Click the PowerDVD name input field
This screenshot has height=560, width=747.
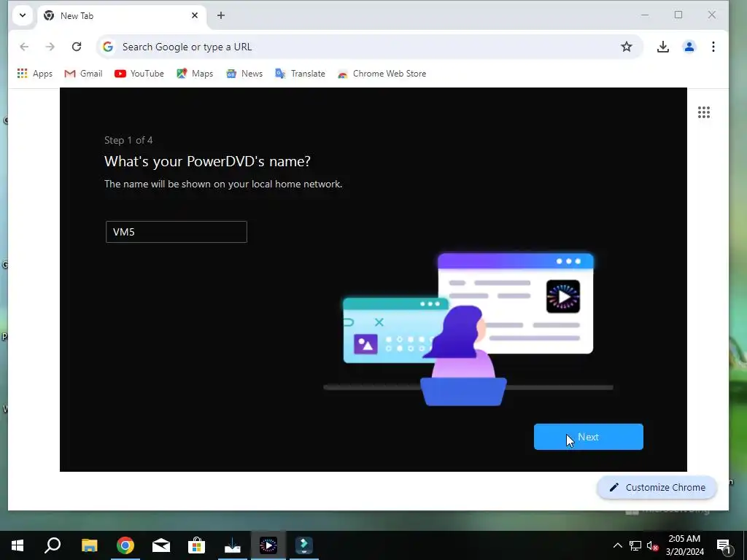(x=177, y=232)
